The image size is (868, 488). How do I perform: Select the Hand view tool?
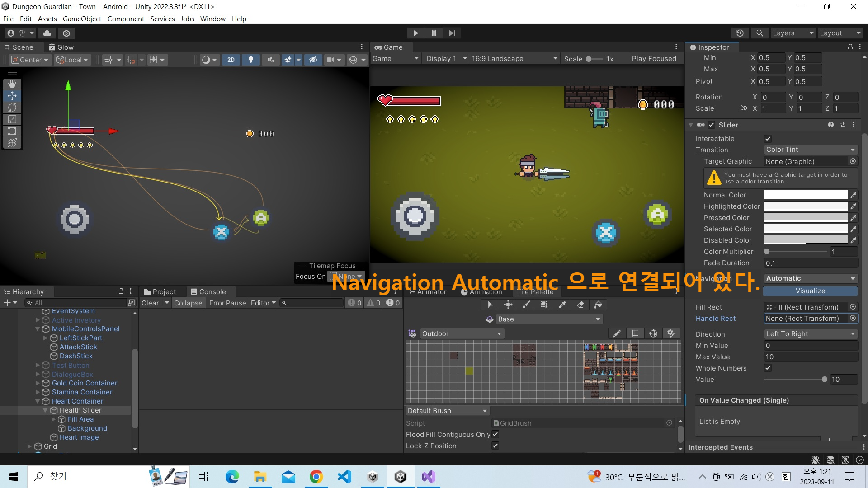coord(12,84)
